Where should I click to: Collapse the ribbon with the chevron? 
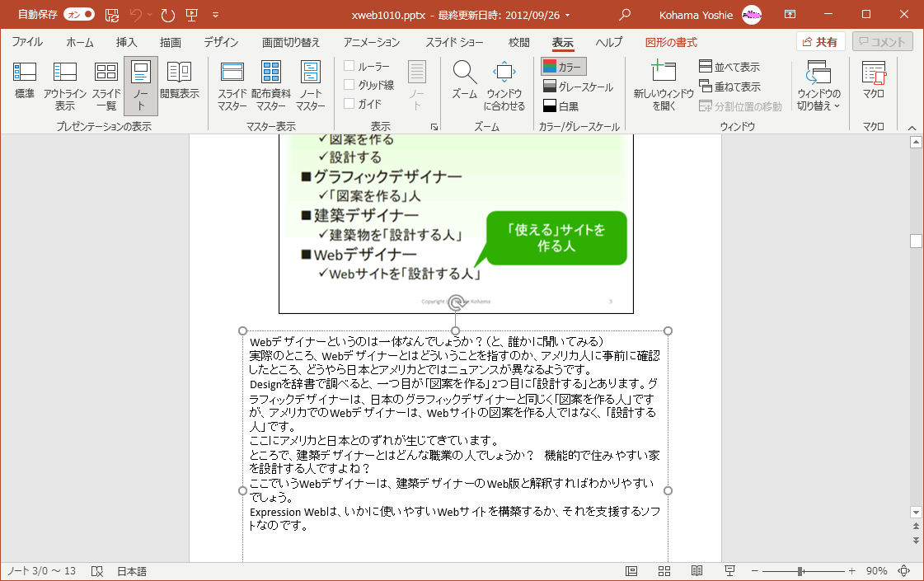(912, 128)
